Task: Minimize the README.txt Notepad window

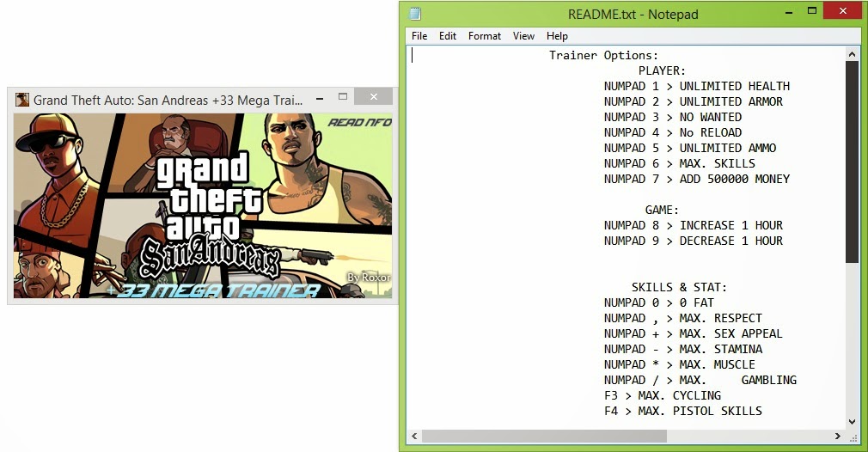Action: pos(789,11)
